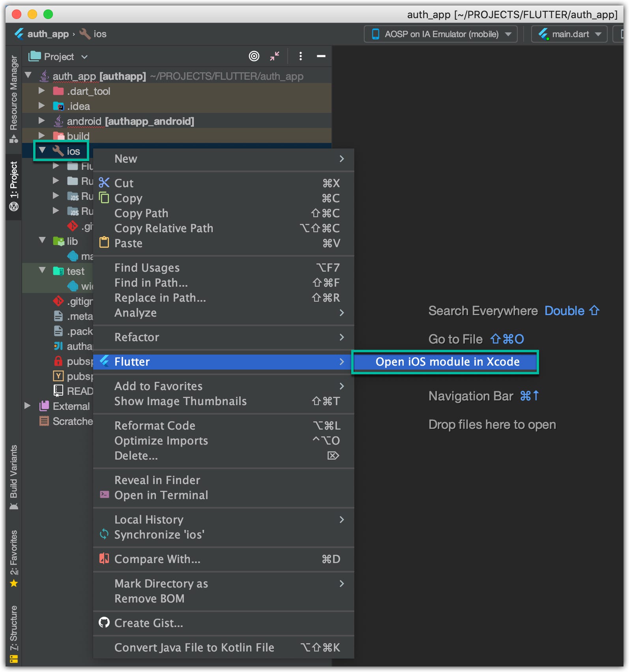
Task: Click the lib folder icon
Action: tap(58, 241)
